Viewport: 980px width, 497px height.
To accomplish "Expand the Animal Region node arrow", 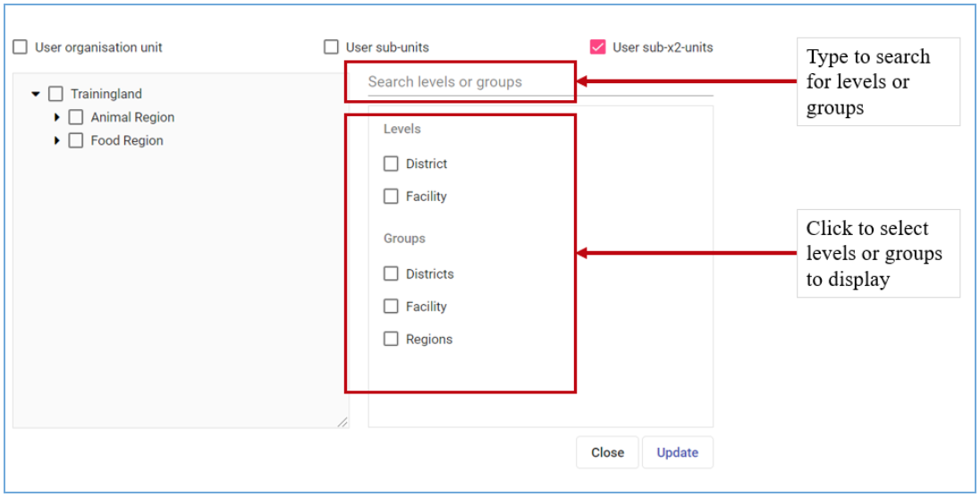I will [x=57, y=117].
